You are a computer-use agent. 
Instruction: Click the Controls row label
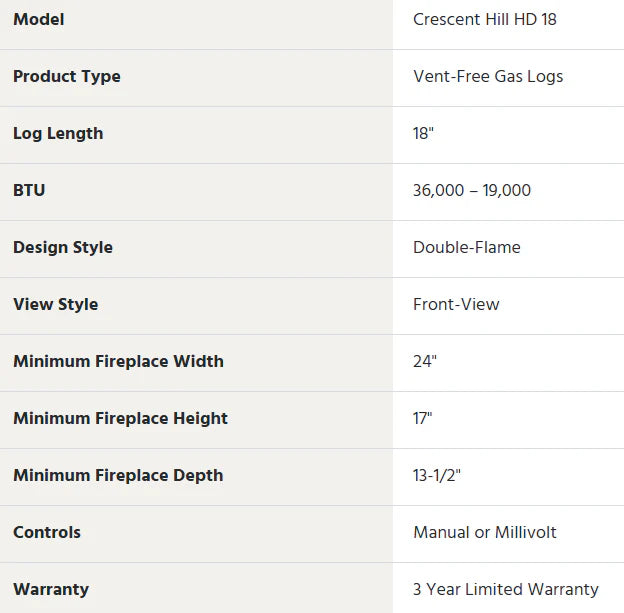click(x=47, y=532)
